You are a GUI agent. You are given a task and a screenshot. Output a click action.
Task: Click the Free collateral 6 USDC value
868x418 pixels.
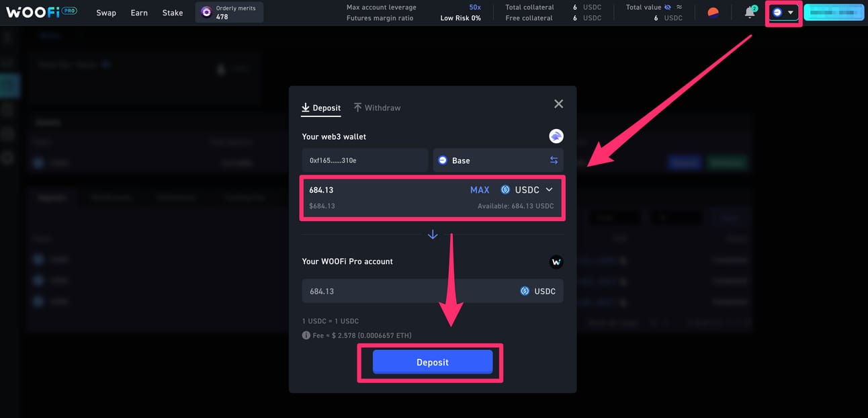tap(587, 18)
